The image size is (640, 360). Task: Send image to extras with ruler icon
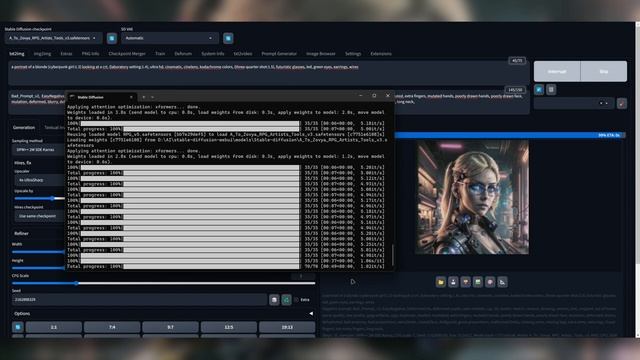point(502,282)
